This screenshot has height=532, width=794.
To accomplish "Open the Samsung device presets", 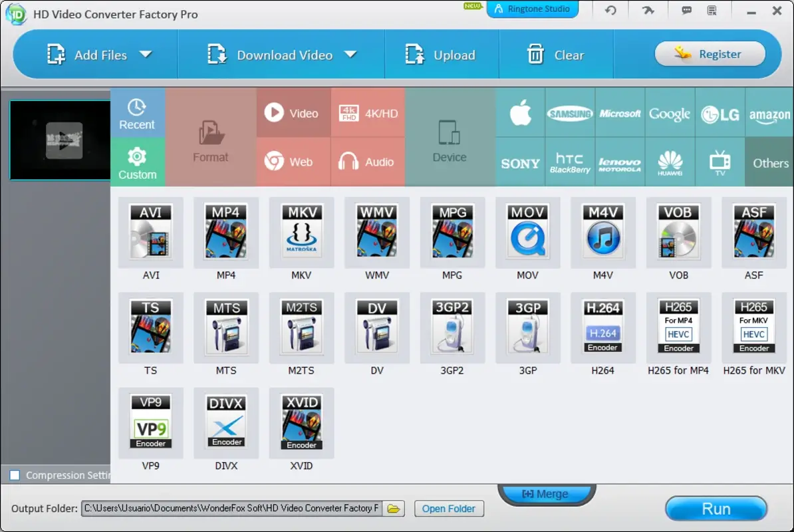I will 570,112.
